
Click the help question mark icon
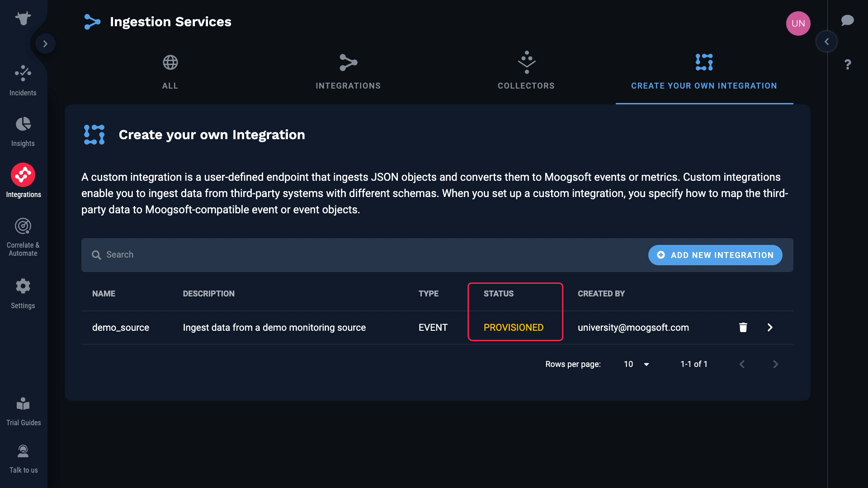[848, 65]
